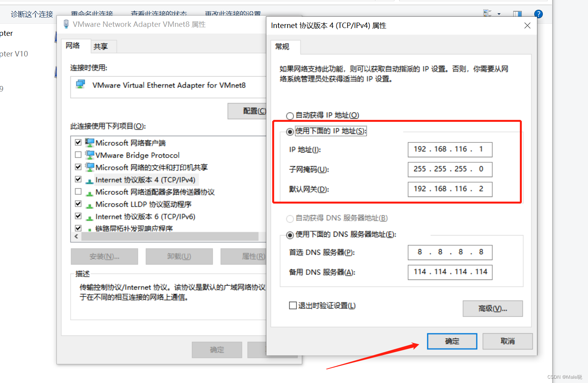
Task: Select 自动获得 DNS 服务器地址 option
Action: (290, 218)
